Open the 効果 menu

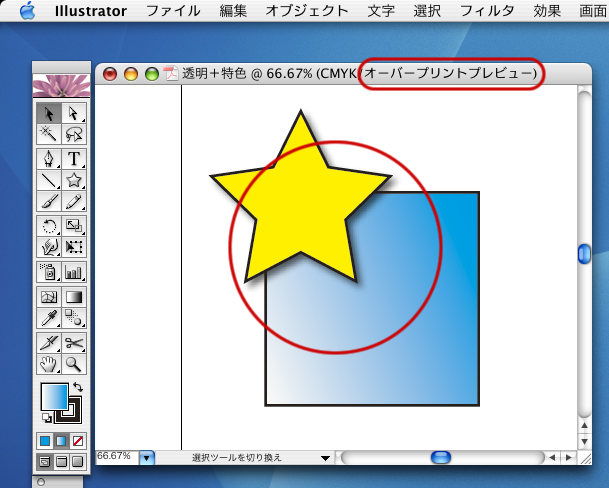click(x=547, y=11)
